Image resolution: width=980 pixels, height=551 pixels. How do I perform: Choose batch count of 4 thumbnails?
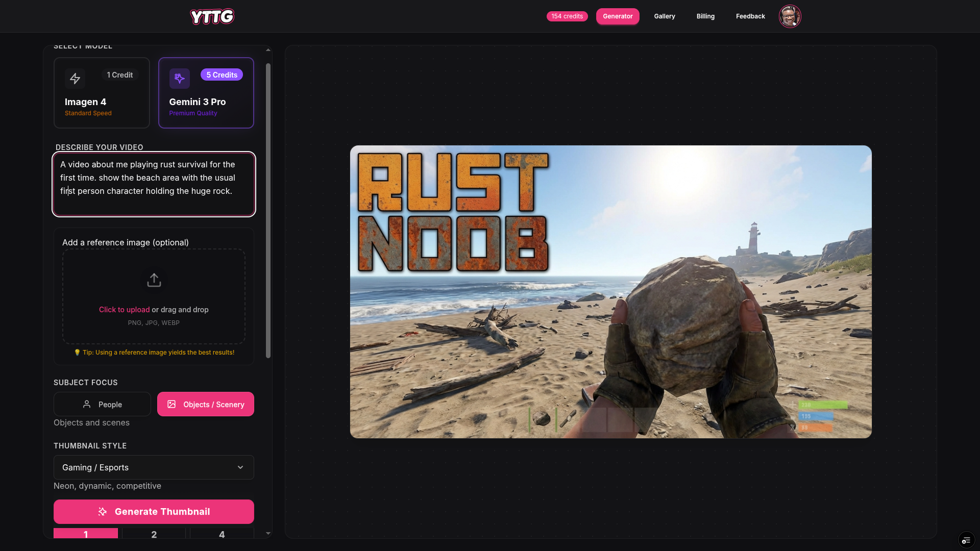click(x=222, y=535)
